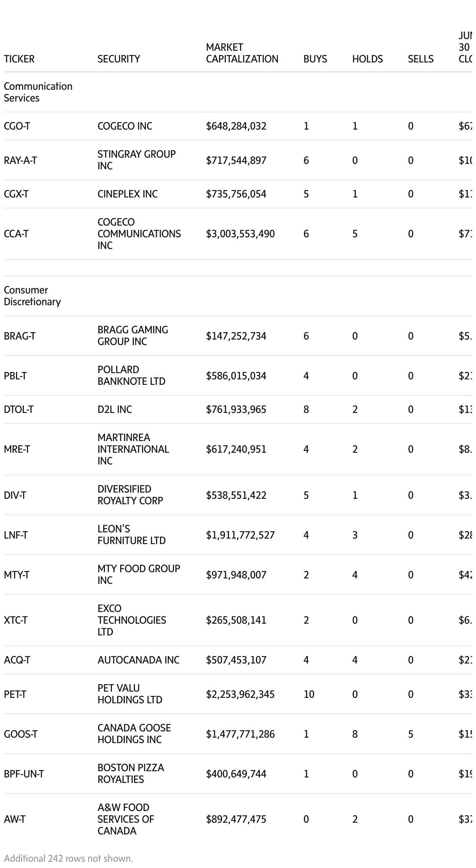Click the BUYS column header
The width and height of the screenshot is (476, 868).
(315, 59)
